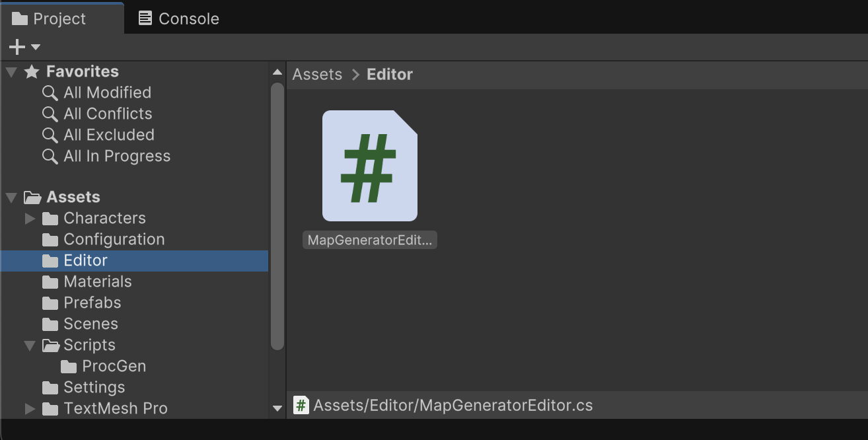Click Assets in the breadcrumb path

coord(317,75)
